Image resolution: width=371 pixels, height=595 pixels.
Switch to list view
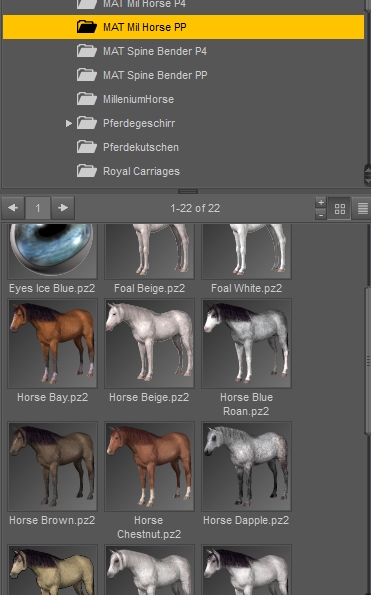pos(362,208)
